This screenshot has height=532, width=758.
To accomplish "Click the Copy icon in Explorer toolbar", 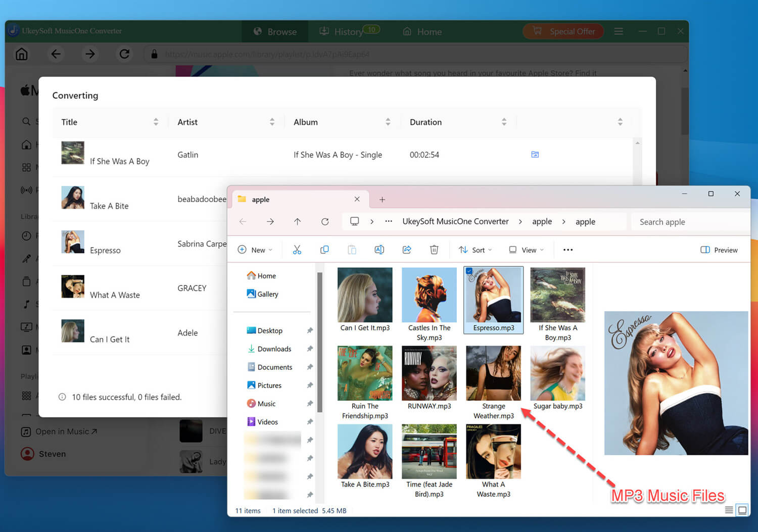I will click(x=324, y=250).
